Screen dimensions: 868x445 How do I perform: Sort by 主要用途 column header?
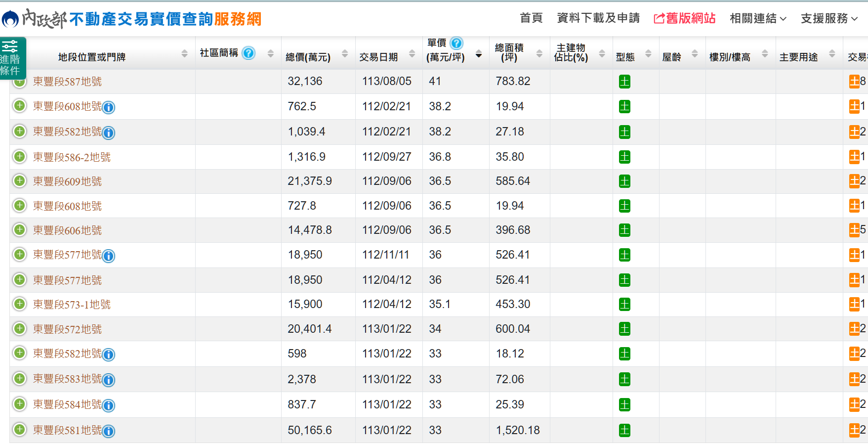click(798, 57)
